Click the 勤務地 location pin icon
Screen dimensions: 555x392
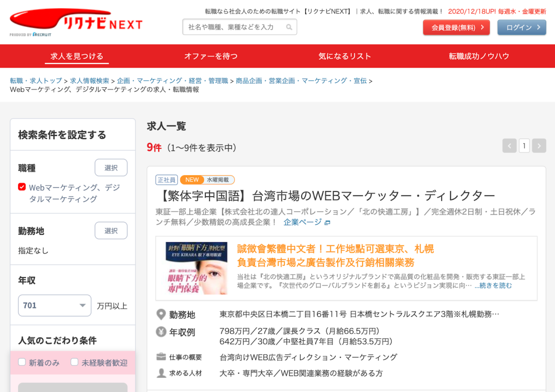(161, 315)
